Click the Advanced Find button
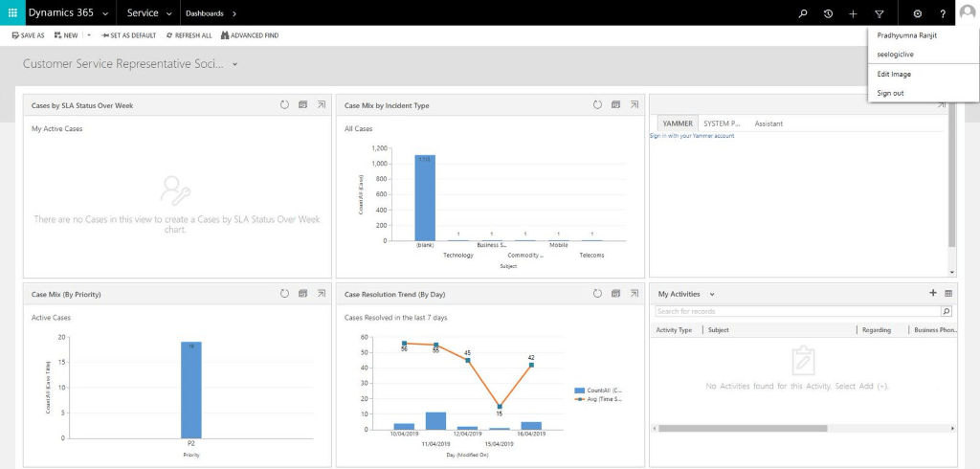980x469 pixels. point(250,35)
